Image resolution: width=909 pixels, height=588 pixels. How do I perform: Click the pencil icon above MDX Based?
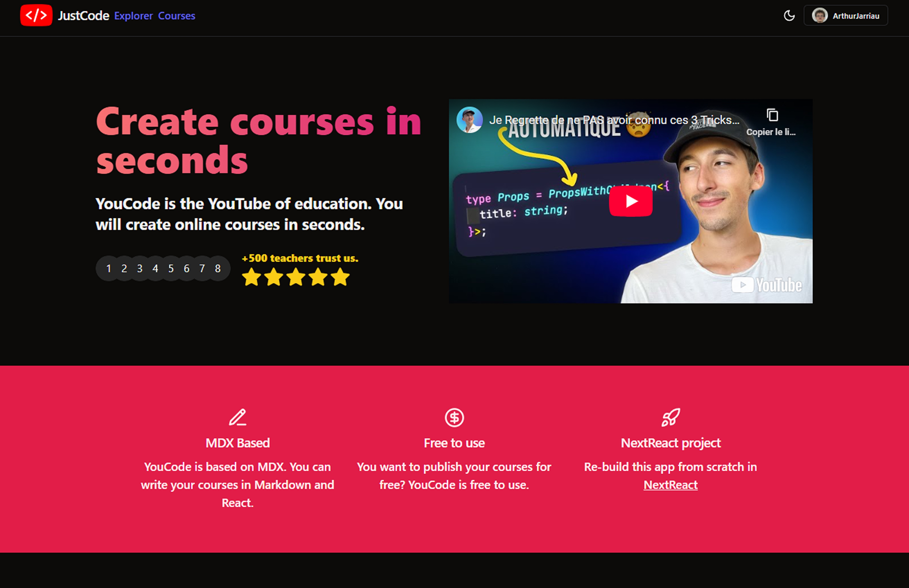(238, 417)
